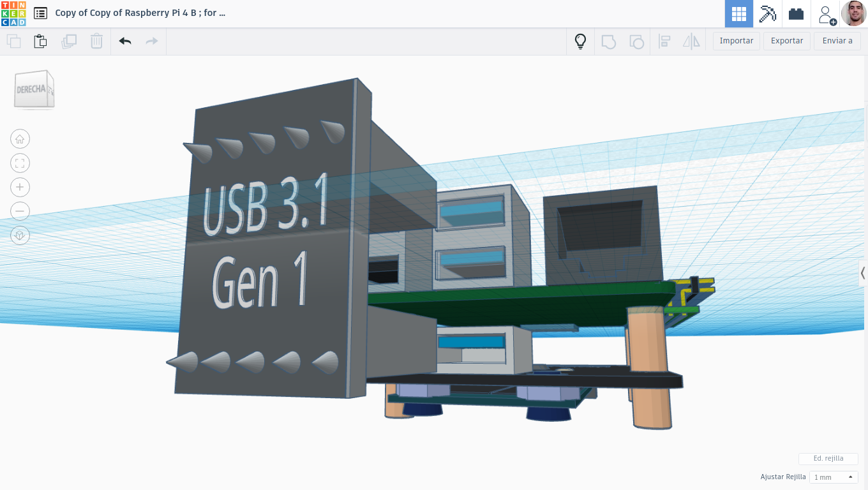Click the Exportar button
Image resolution: width=868 pixels, height=490 pixels.
pyautogui.click(x=787, y=41)
